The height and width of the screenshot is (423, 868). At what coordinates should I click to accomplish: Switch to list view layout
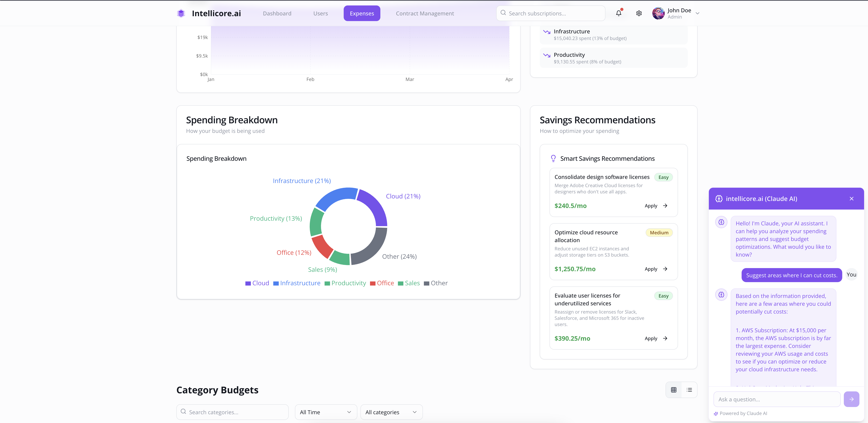tap(689, 390)
